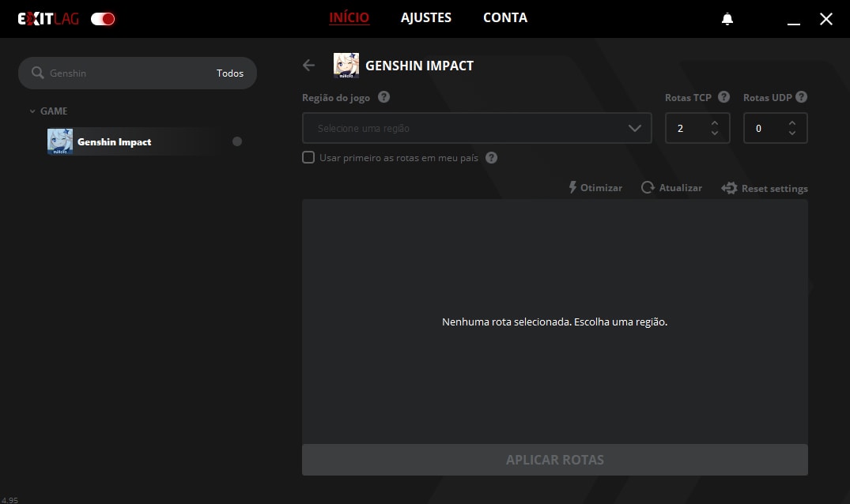Click the Otimizar button
The height and width of the screenshot is (504, 850).
point(595,188)
